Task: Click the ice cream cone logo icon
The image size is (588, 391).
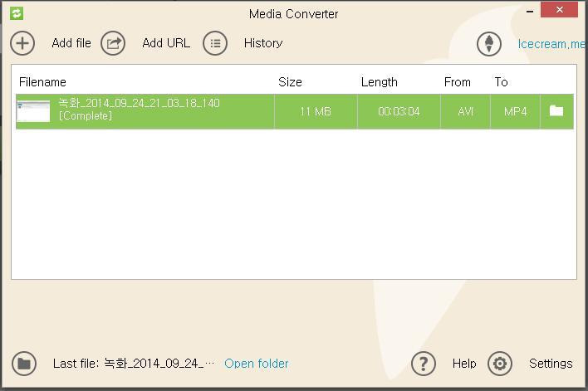Action: point(489,44)
